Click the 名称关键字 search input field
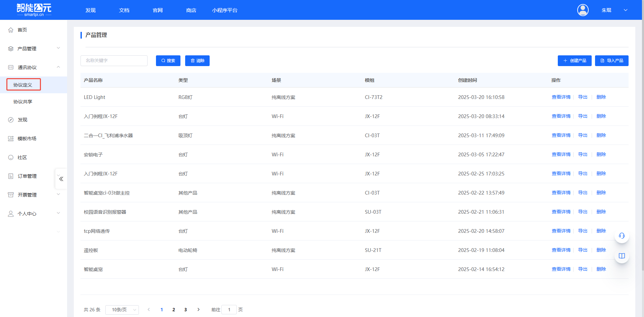The width and height of the screenshot is (644, 317). (x=114, y=61)
